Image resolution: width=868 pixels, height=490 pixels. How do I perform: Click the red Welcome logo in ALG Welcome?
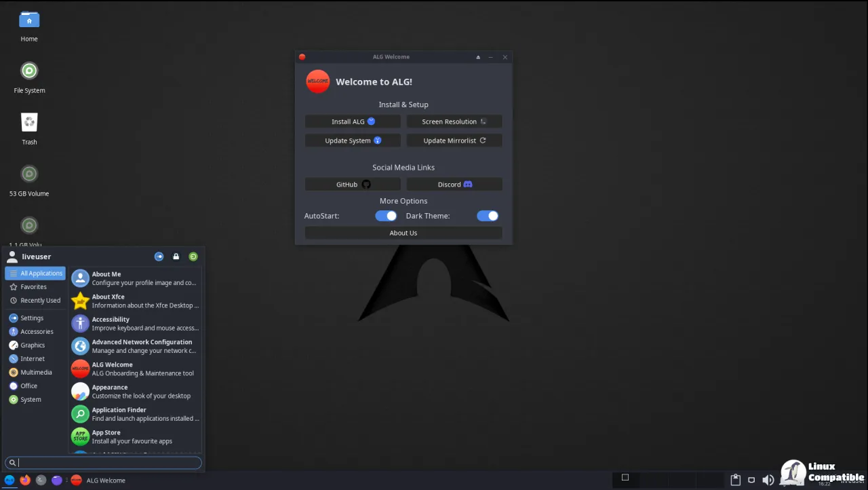[x=318, y=81]
